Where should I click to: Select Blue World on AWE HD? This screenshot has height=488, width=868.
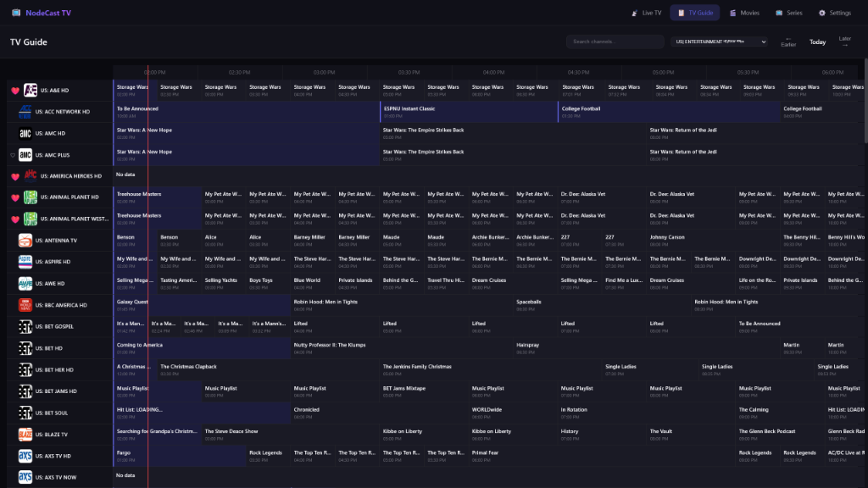click(313, 283)
